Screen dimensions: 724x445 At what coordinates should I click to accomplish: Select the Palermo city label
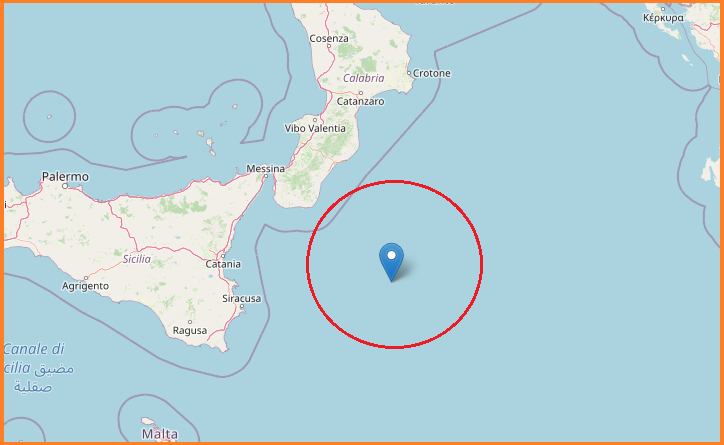coord(65,176)
